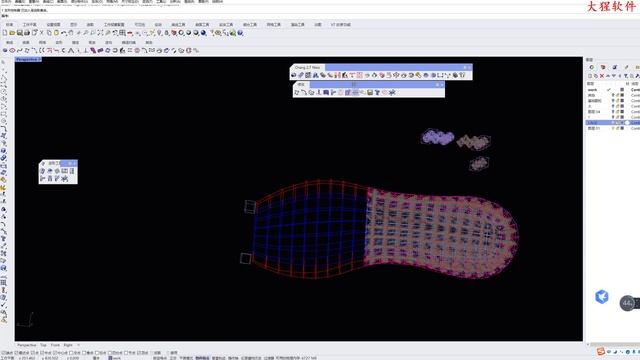Open the 曲面工具 toolbar tab

(202, 25)
